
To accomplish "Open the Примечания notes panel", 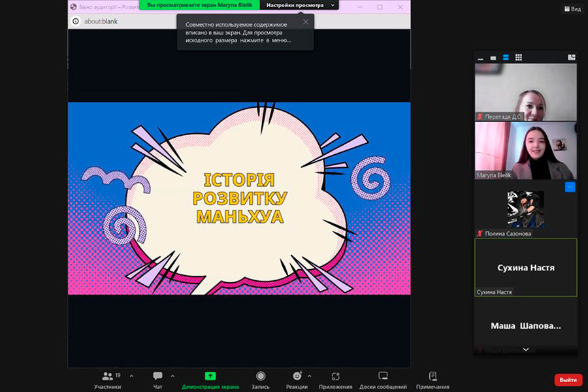I will tap(433, 380).
